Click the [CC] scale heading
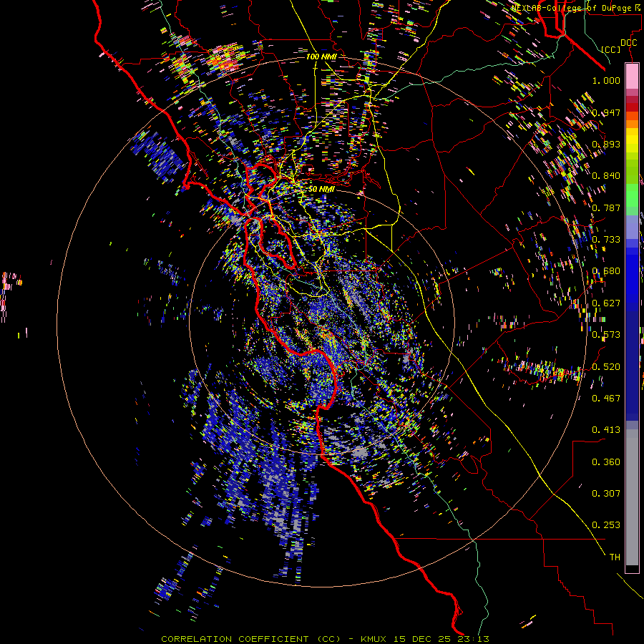Viewport: 644px width, 644px height. [611, 49]
